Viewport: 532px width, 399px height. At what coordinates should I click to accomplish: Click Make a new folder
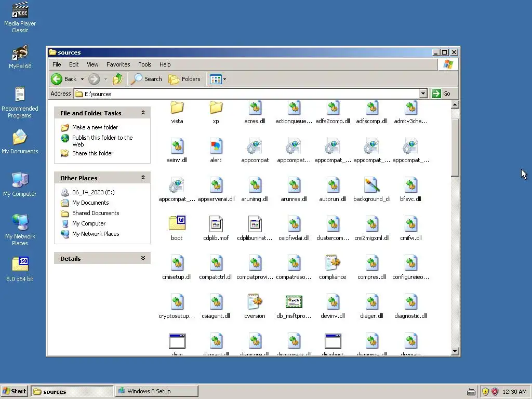pos(95,127)
